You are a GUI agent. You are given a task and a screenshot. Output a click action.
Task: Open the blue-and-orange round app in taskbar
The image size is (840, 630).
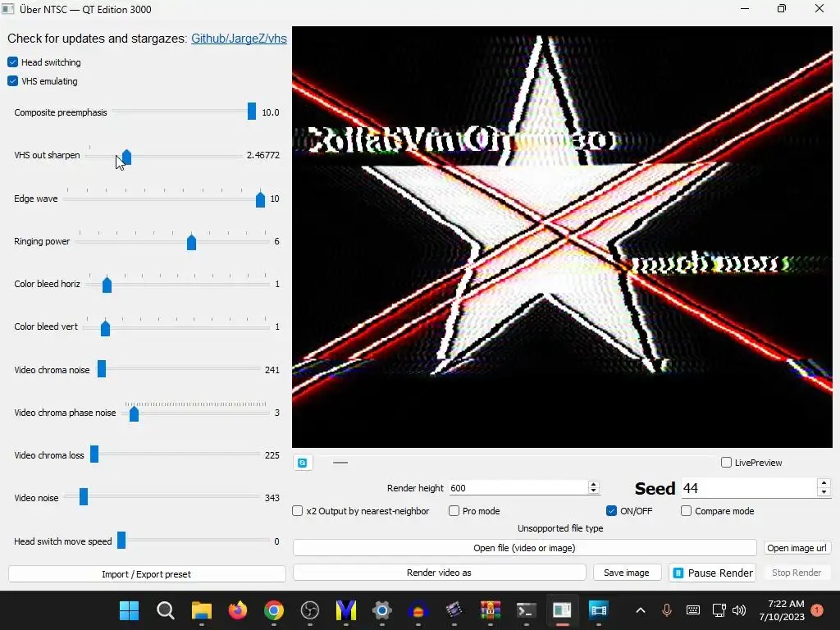pos(418,610)
